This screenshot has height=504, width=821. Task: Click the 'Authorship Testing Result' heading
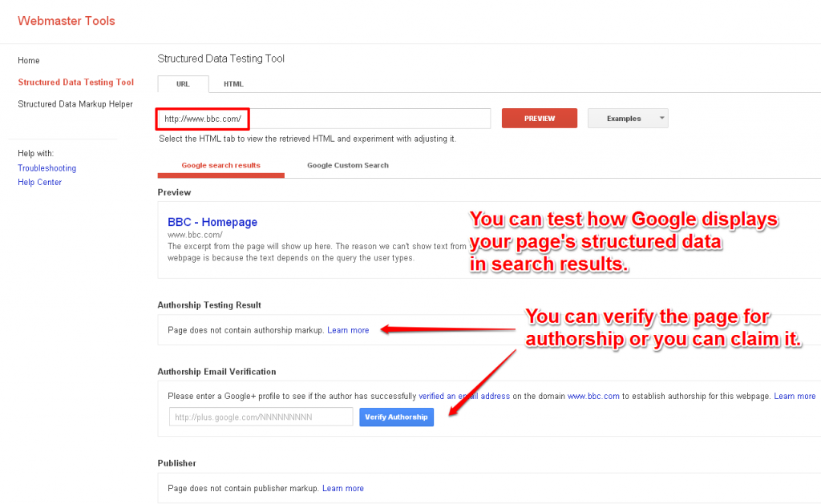[209, 305]
